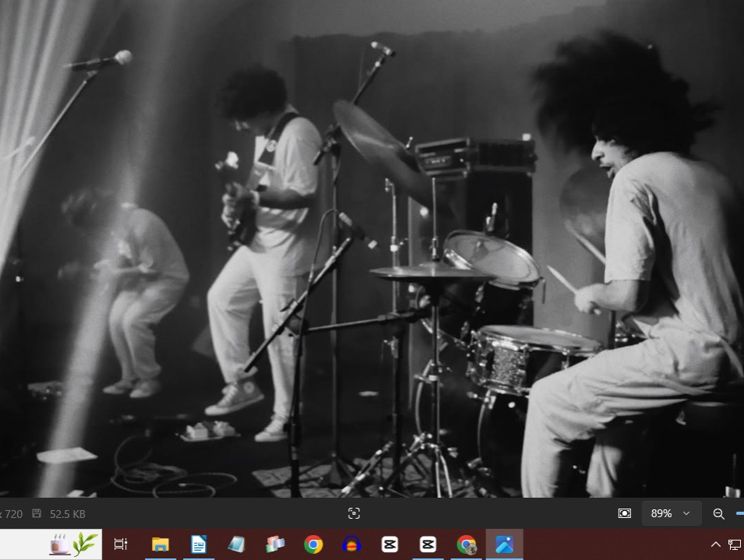Image resolution: width=744 pixels, height=560 pixels.
Task: Open the blue notepad app in taskbar
Action: (236, 544)
